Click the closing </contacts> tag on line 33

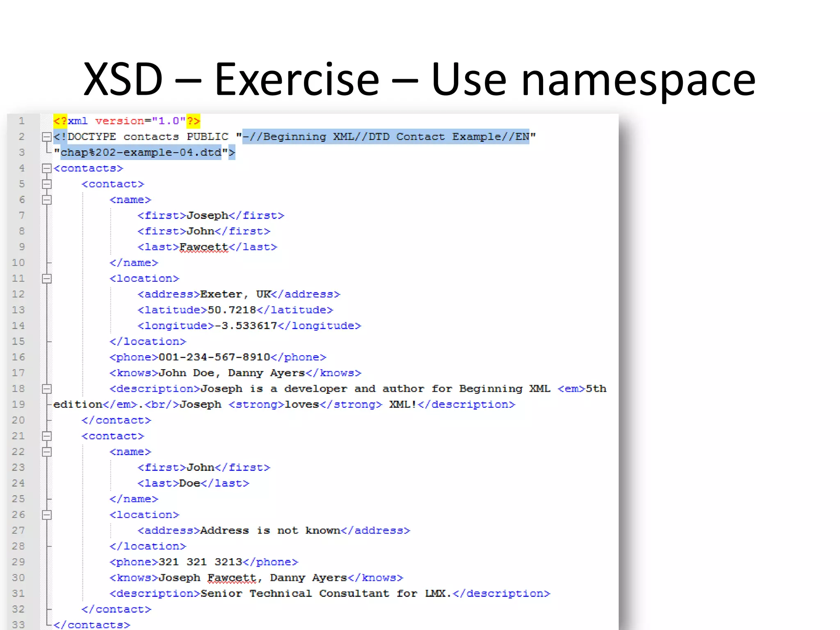click(x=92, y=625)
